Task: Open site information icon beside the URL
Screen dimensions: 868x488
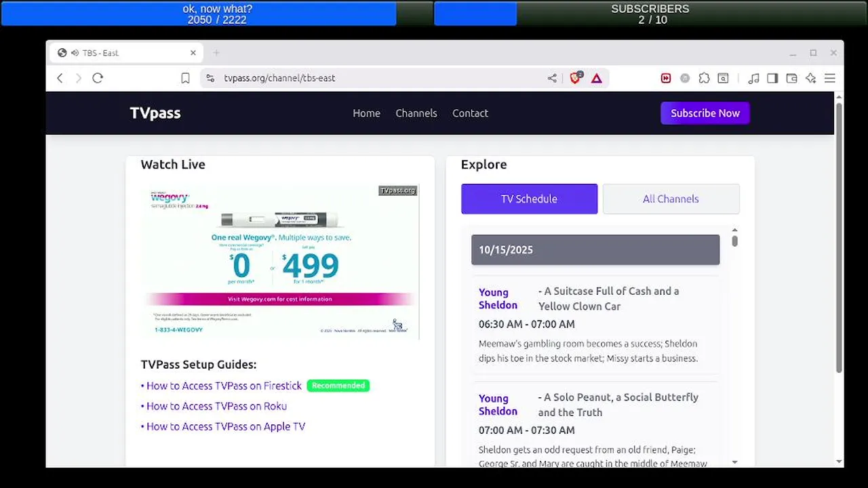Action: [x=210, y=78]
